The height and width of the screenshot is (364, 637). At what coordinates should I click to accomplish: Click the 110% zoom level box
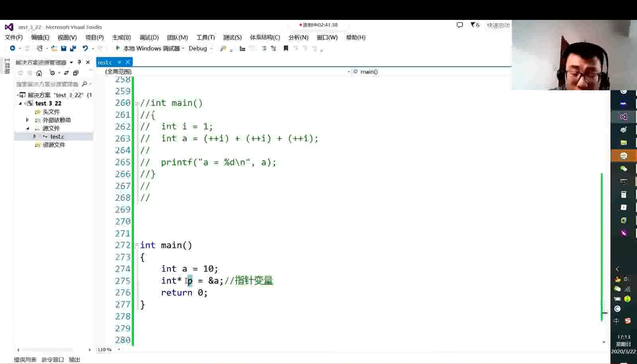pyautogui.click(x=105, y=350)
